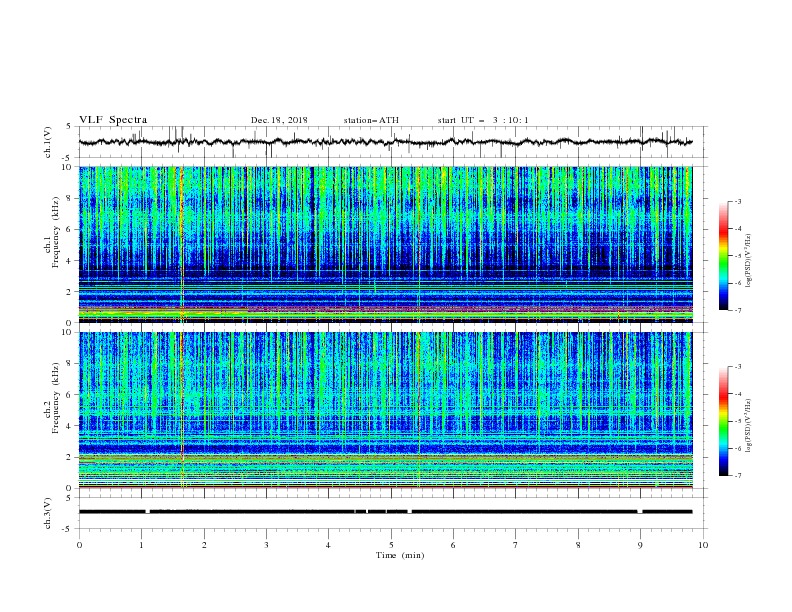Click time axis tick label "5"
Screen dimensions: 792x612
[x=391, y=545]
